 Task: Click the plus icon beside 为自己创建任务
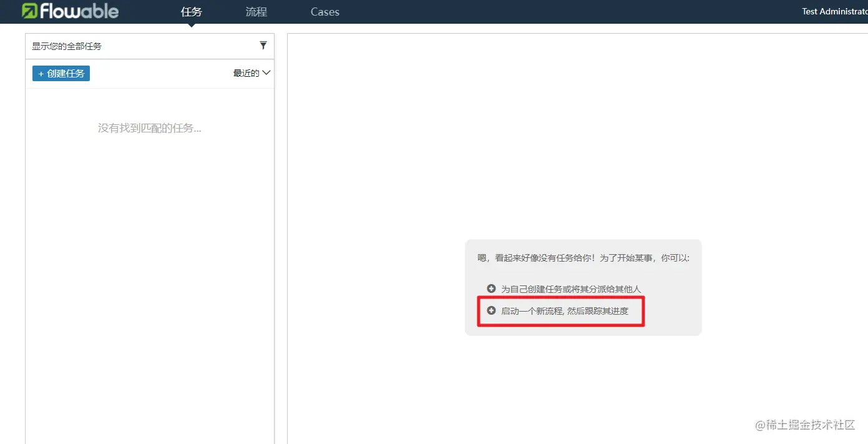491,289
